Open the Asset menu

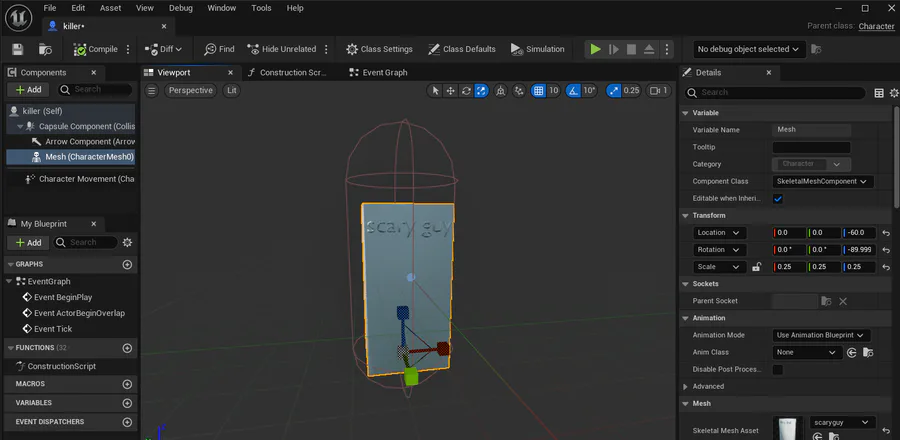tap(110, 8)
